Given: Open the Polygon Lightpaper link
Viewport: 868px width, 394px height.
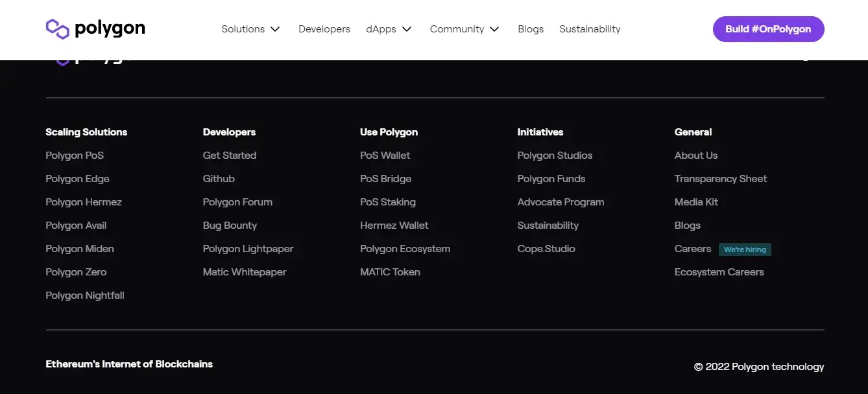Looking at the screenshot, I should [248, 249].
